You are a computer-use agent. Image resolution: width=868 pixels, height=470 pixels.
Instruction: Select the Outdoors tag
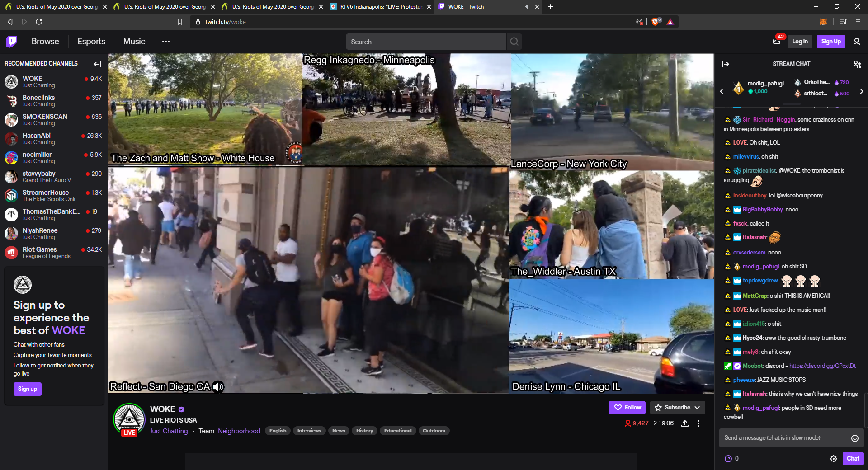click(434, 431)
